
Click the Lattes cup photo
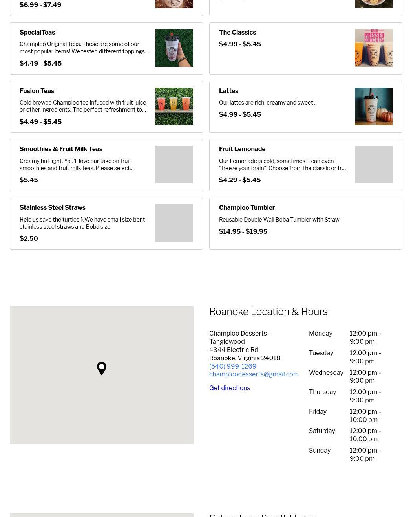point(373,106)
